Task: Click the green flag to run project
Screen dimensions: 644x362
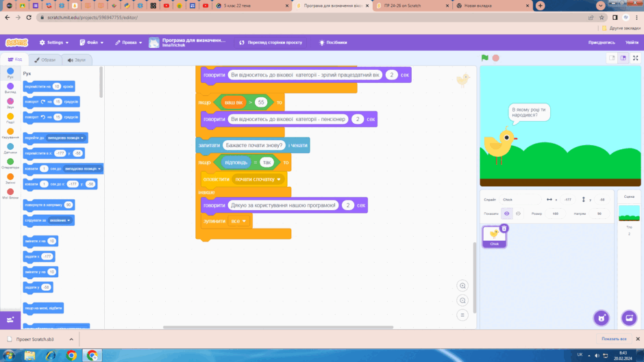Action: [x=485, y=58]
